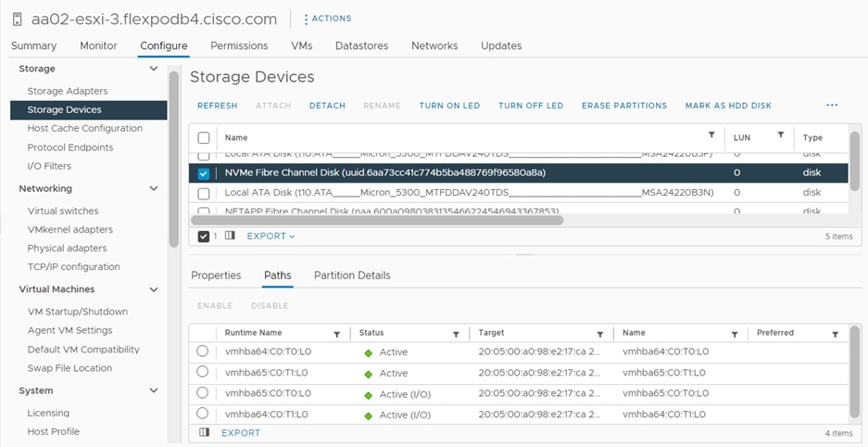Open the VMs tab
868x447 pixels.
coord(302,46)
